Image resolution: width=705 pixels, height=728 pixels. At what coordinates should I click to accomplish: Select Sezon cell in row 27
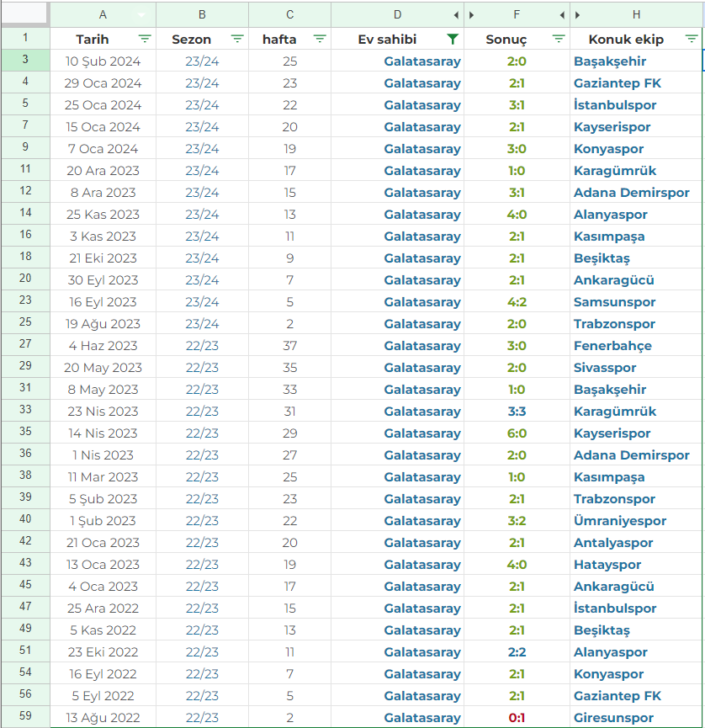[202, 345]
